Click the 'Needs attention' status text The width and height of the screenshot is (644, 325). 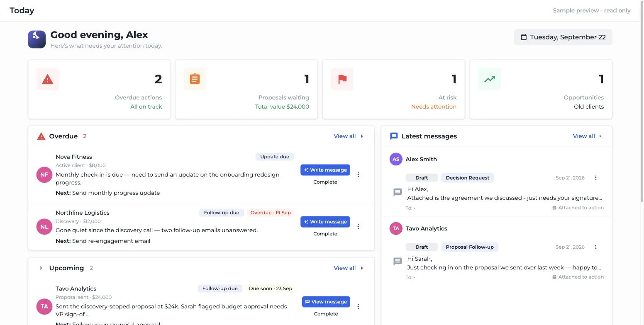click(x=434, y=107)
